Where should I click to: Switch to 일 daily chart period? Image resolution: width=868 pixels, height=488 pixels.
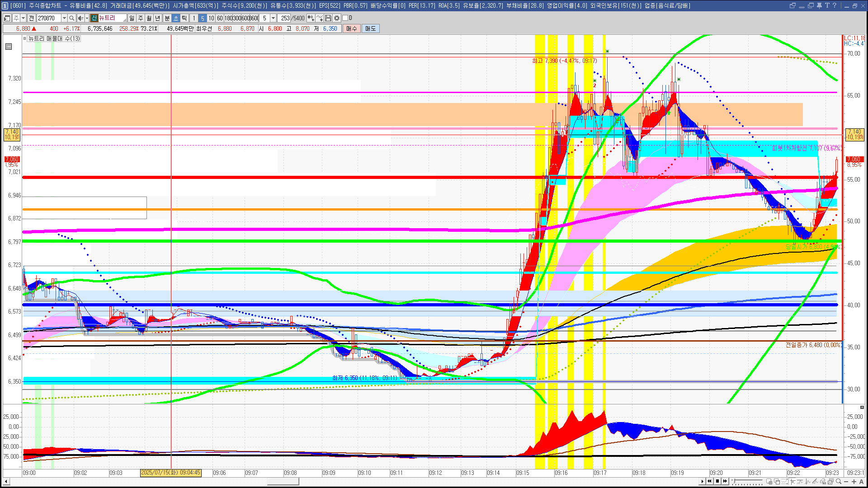click(132, 18)
